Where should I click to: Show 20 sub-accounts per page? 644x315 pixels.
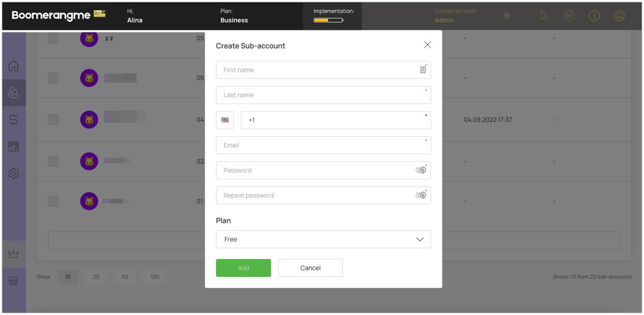point(96,277)
